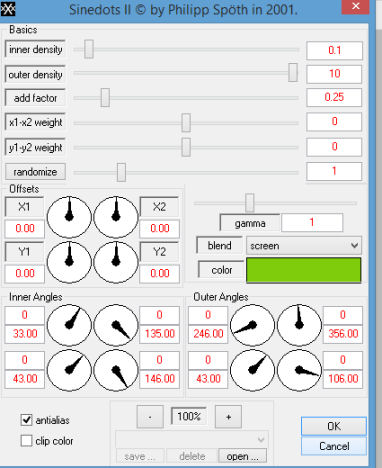Click the minus zoom button
This screenshot has width=382, height=468.
tap(150, 417)
